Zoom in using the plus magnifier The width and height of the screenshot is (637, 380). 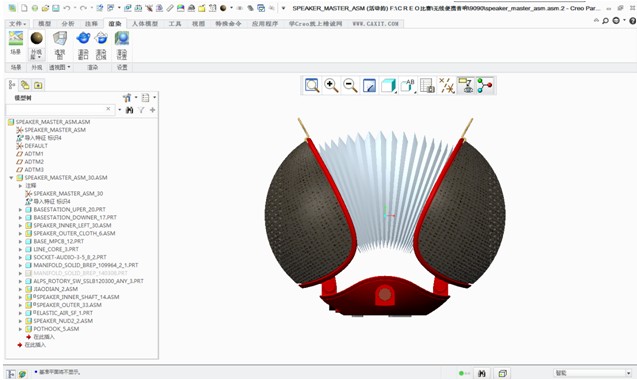click(331, 86)
